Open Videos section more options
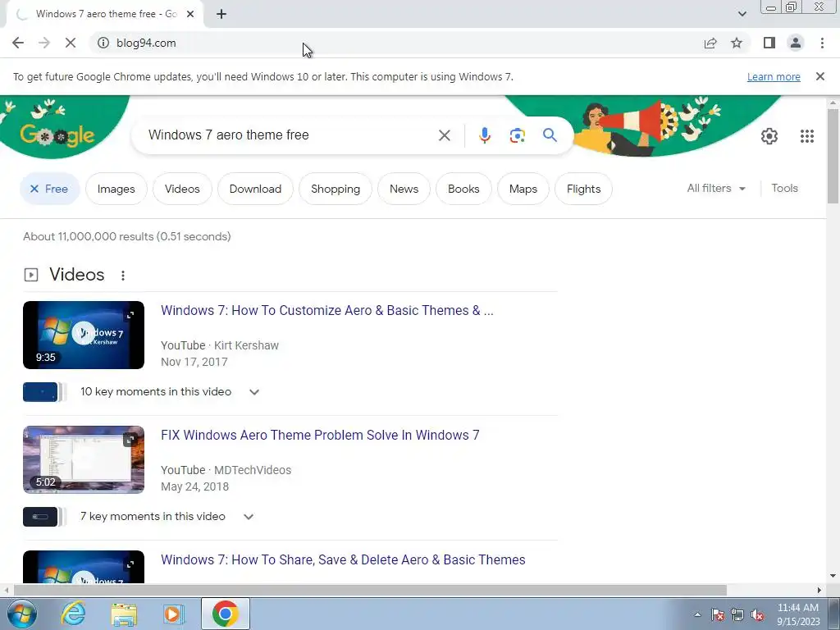The image size is (840, 630). [x=123, y=276]
